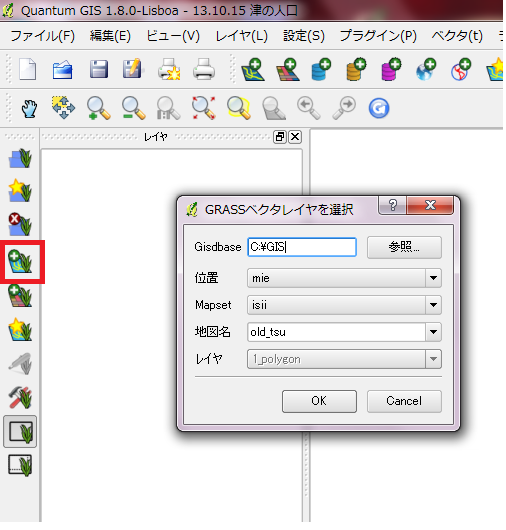This screenshot has height=530, width=506.
Task: Zoom to selection
Action: click(239, 108)
